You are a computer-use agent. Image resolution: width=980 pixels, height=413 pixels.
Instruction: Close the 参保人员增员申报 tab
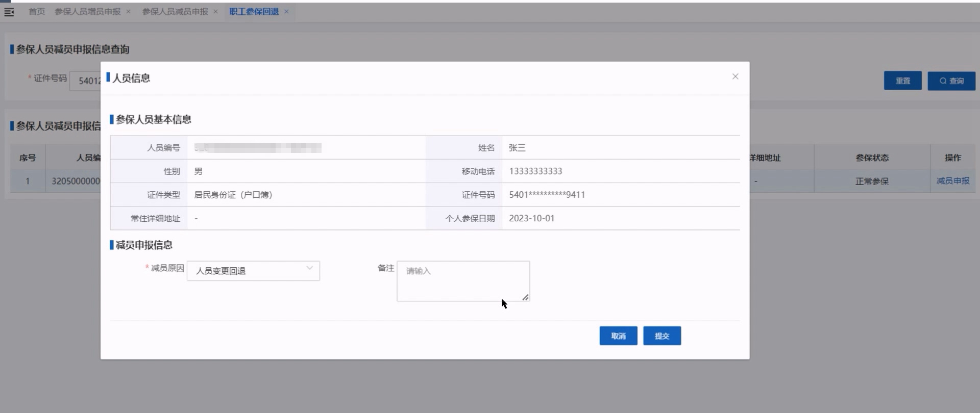click(128, 12)
